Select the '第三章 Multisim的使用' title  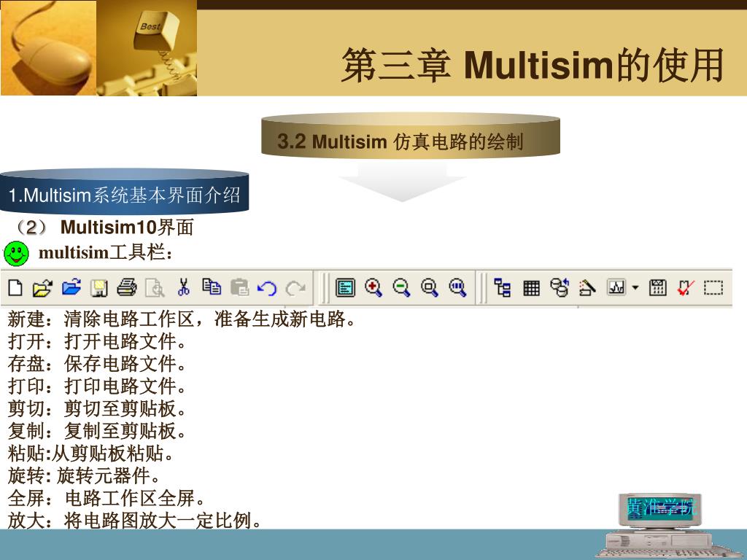(533, 65)
